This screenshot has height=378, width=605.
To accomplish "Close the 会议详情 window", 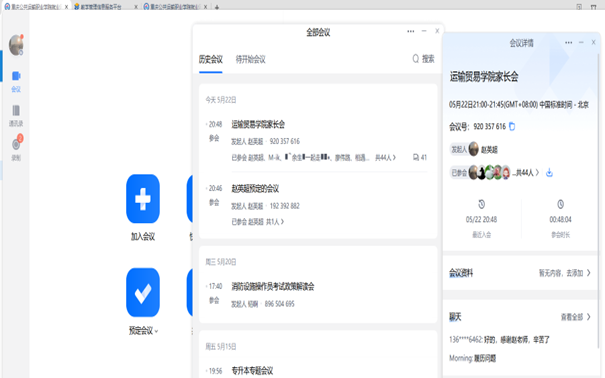I will (x=593, y=42).
